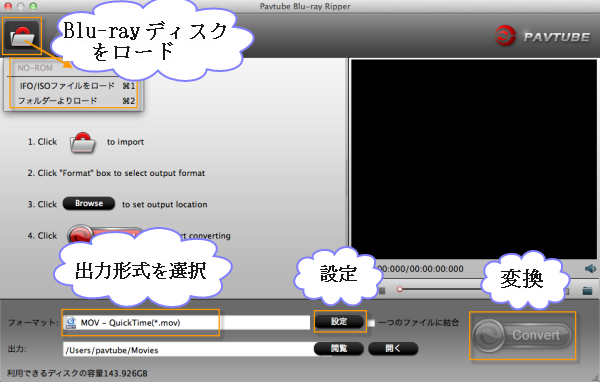Viewport: 600px width, 382px height.
Task: Click the disc import icon in step 1
Action: 82,142
